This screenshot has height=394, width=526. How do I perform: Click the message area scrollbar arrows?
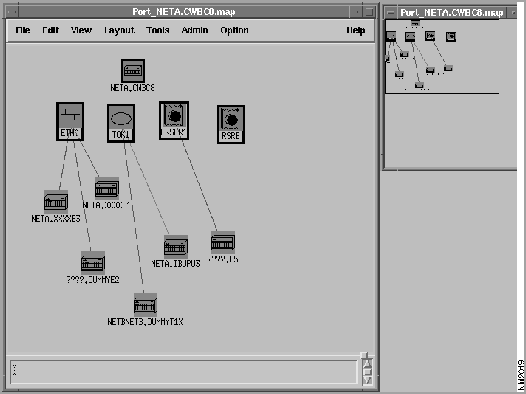pyautogui.click(x=367, y=368)
